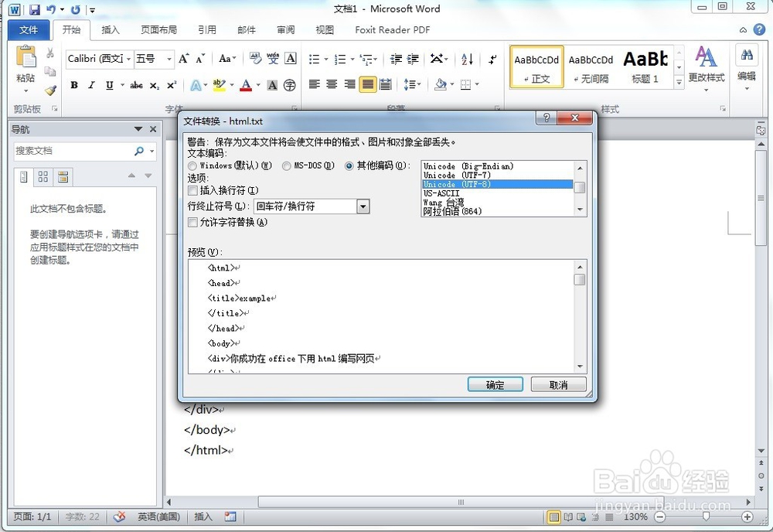Click the Sort A-Z icon
773x532 pixels.
coord(468,60)
